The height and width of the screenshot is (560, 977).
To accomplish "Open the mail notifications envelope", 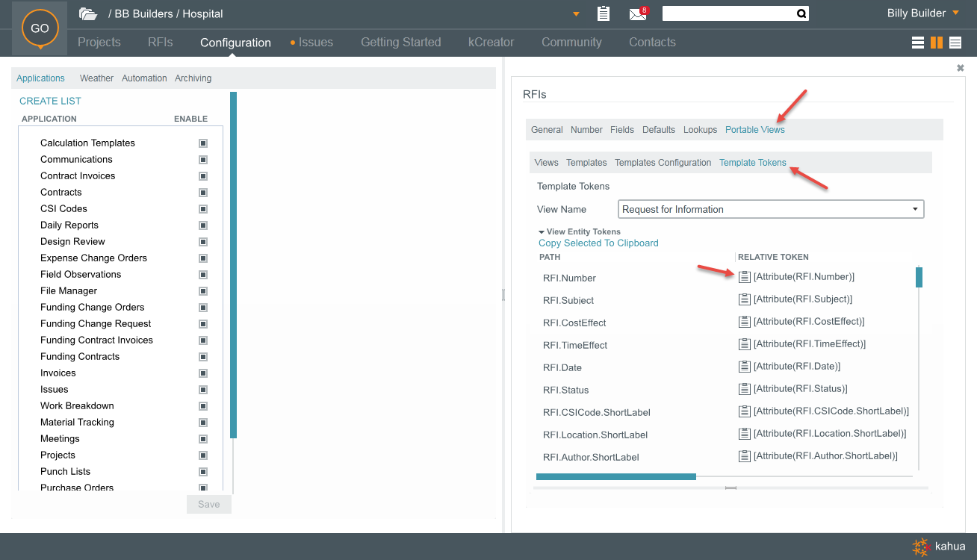I will click(637, 13).
